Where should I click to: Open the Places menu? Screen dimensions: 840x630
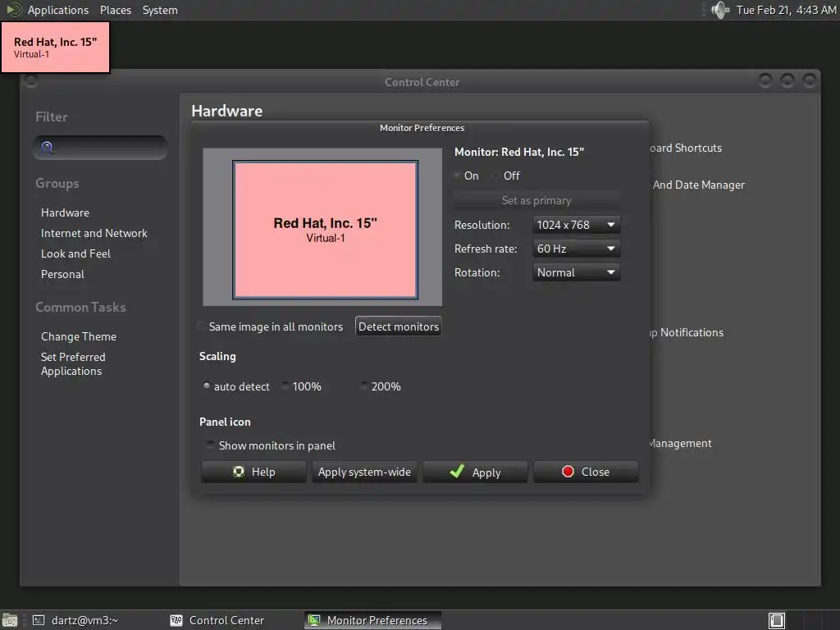point(115,10)
